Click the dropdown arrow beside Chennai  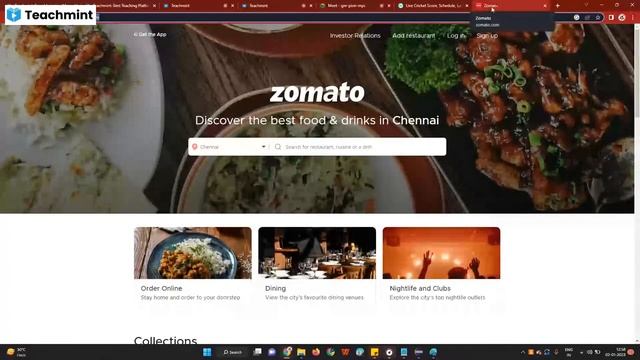tap(264, 147)
